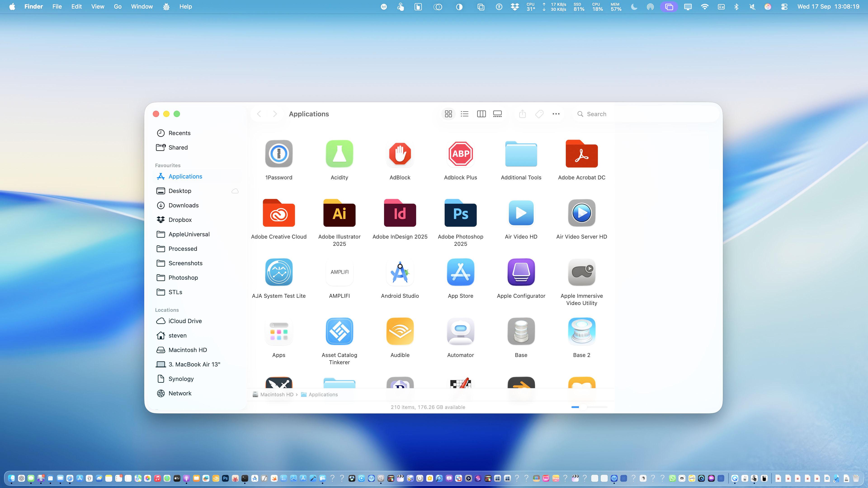Open the 1Password app icon

click(279, 154)
